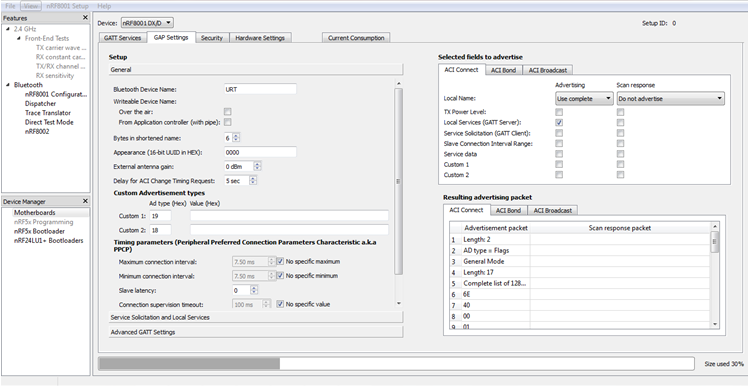Select Direct Test Mode tree item
Image resolution: width=750 pixels, height=386 pixels.
click(x=49, y=122)
